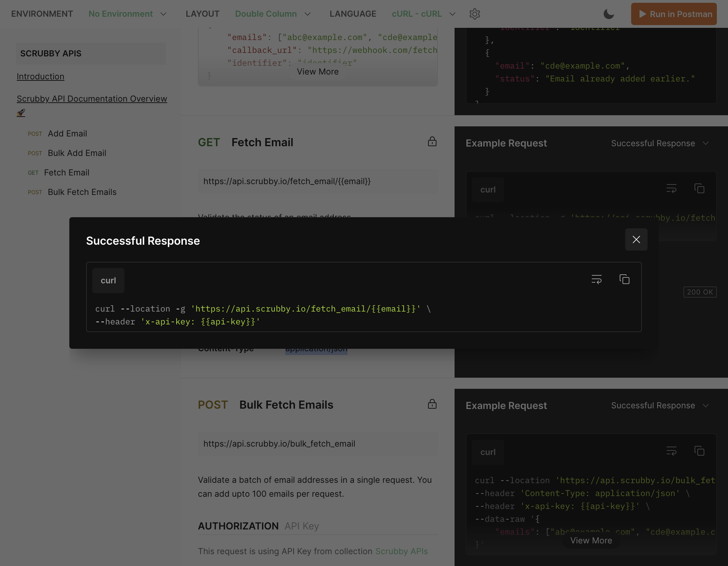This screenshot has width=728, height=566.
Task: Select POST Bulk Fetch Emails in sidebar
Action: pyautogui.click(x=72, y=192)
